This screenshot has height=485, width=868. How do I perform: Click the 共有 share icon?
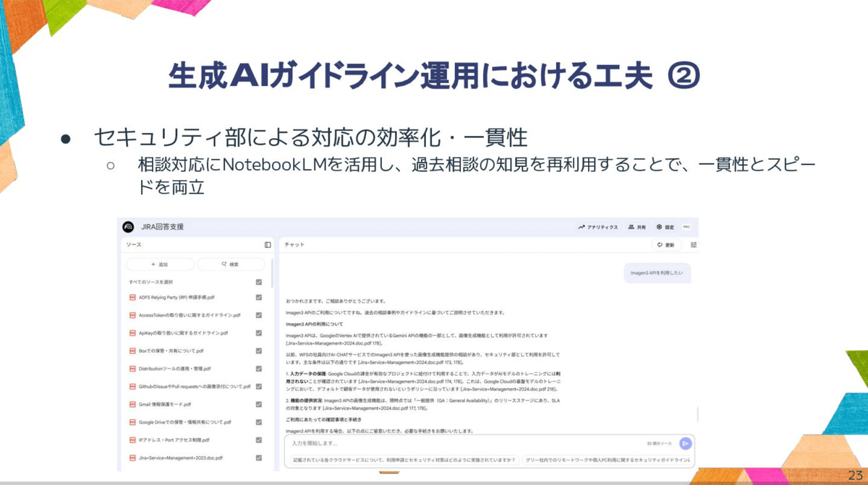[x=630, y=226]
